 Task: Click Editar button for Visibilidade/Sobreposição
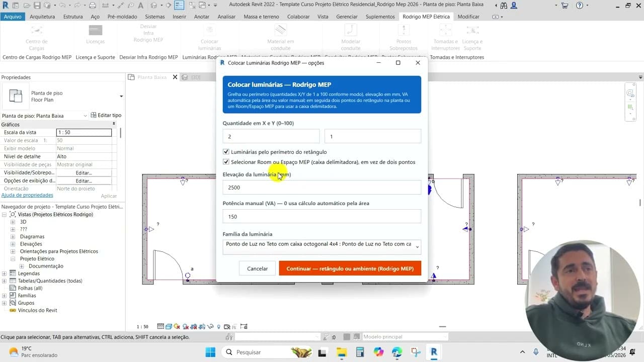[84, 172]
